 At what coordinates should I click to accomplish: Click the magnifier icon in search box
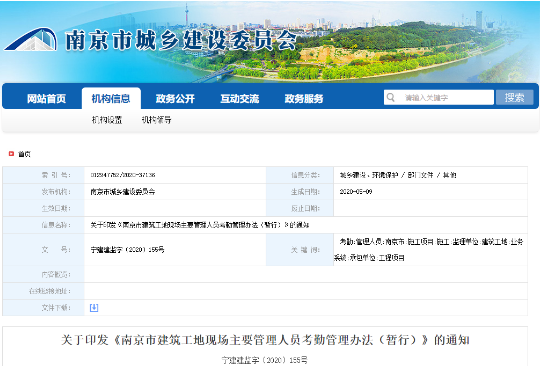pos(391,97)
